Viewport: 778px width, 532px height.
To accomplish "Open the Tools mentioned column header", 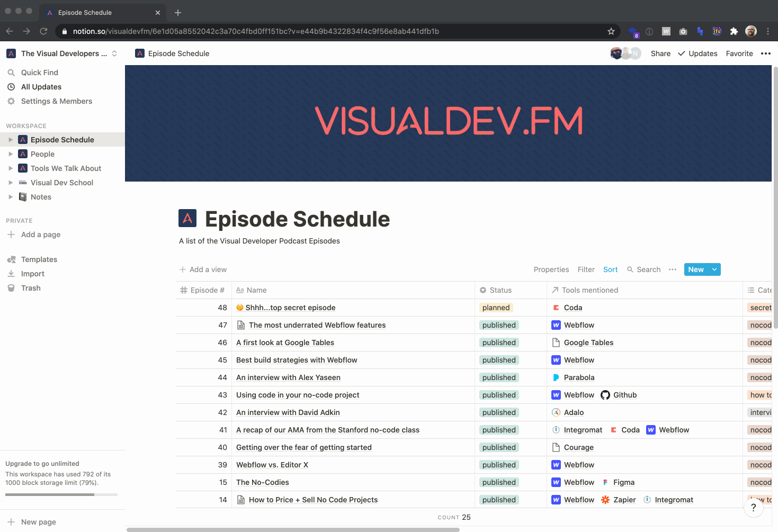I will click(x=645, y=290).
